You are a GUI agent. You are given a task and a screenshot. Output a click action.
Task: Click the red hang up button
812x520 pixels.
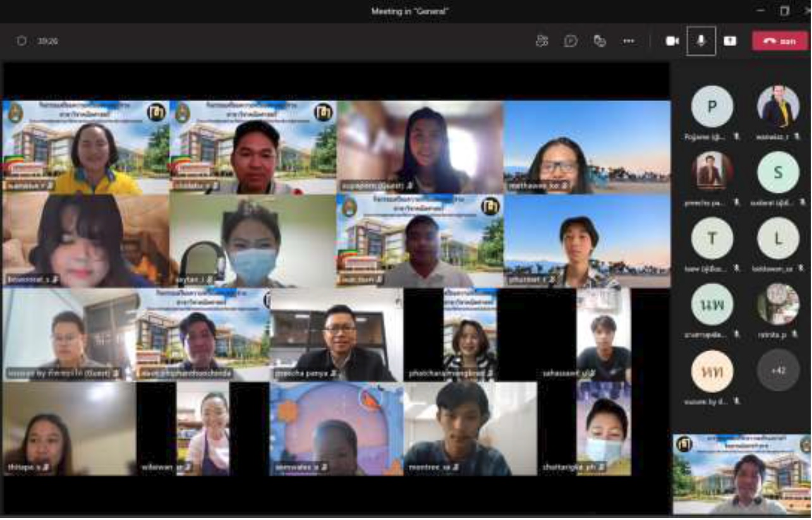780,41
